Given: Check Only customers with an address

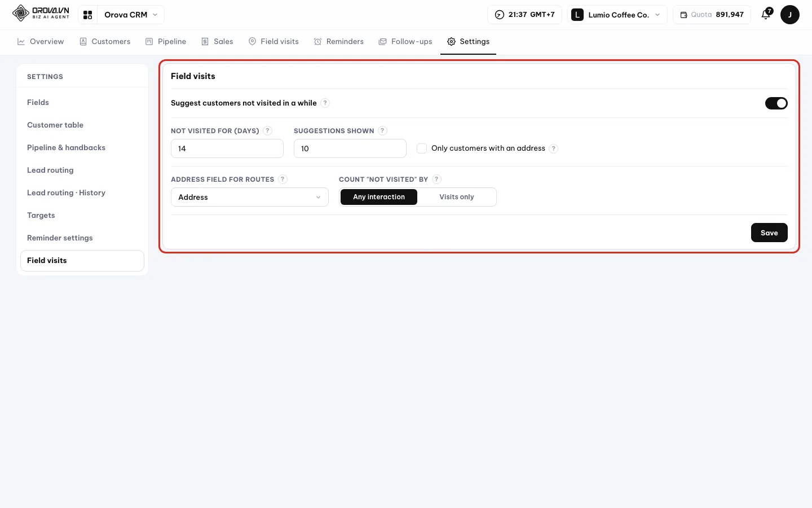Looking at the screenshot, I should click(x=422, y=148).
